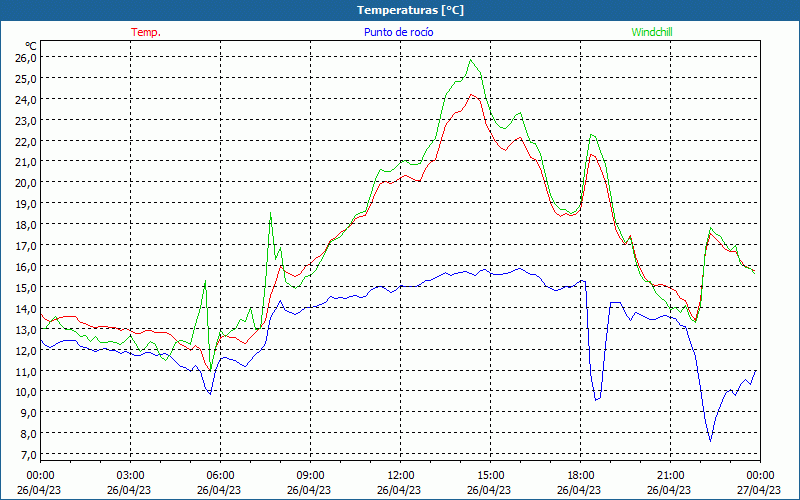Click the '8,0' y-axis value
Viewport: 800px width, 500px height.
point(28,433)
